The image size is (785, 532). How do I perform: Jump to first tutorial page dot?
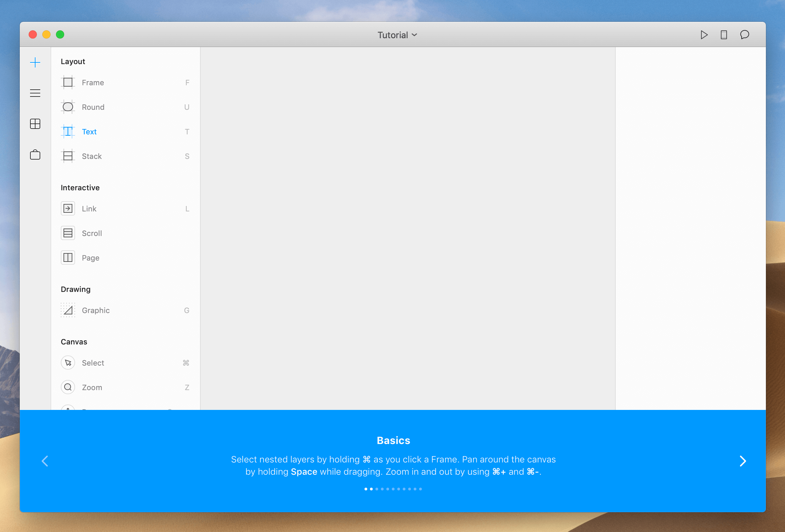point(366,489)
